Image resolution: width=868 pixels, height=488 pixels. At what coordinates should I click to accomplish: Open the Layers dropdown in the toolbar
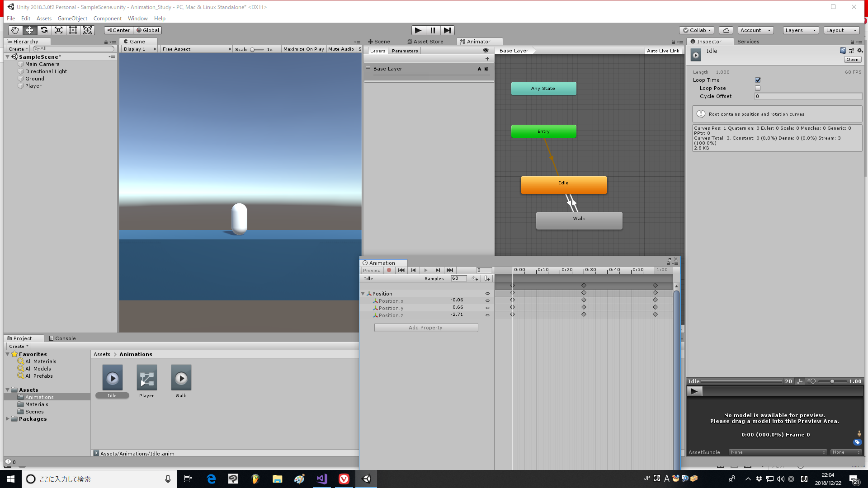(x=800, y=30)
